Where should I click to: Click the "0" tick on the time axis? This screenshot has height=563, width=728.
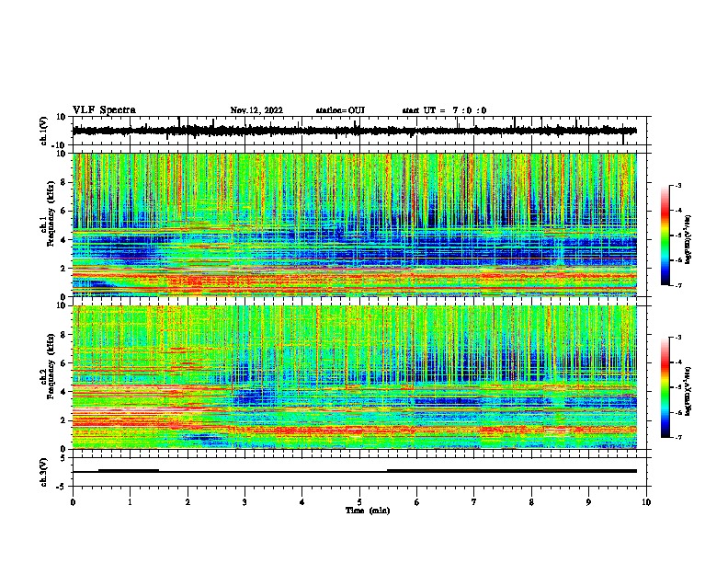[x=73, y=502]
